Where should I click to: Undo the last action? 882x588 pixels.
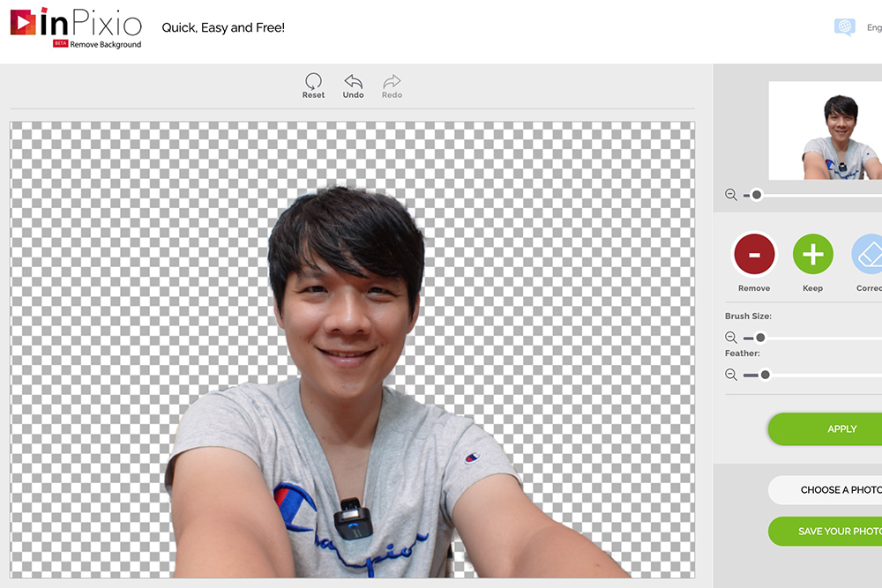(353, 86)
